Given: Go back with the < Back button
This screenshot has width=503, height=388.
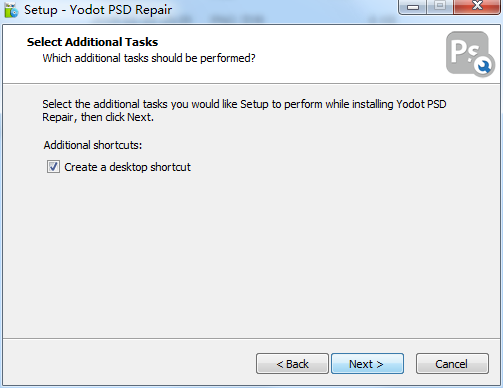Looking at the screenshot, I should tap(292, 364).
